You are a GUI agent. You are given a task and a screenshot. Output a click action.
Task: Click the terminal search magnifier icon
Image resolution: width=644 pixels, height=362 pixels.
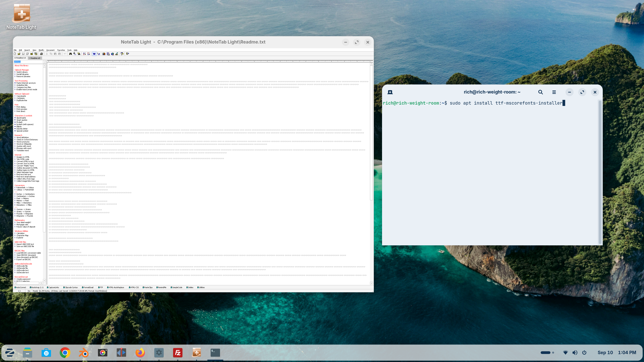(x=541, y=92)
